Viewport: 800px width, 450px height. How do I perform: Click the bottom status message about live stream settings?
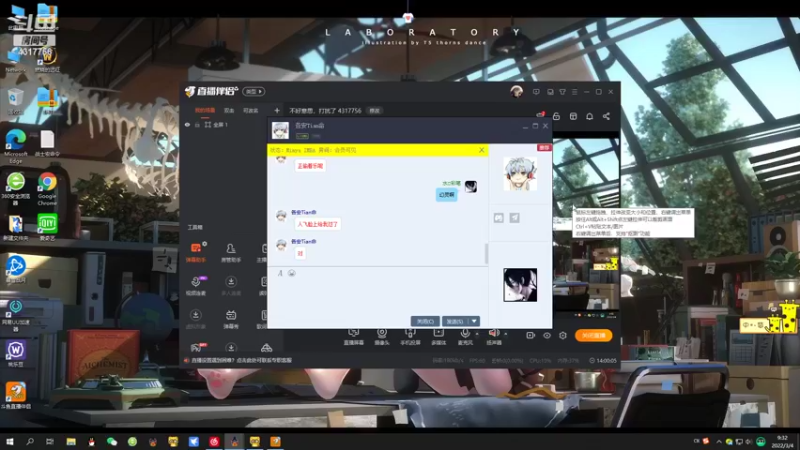click(238, 360)
